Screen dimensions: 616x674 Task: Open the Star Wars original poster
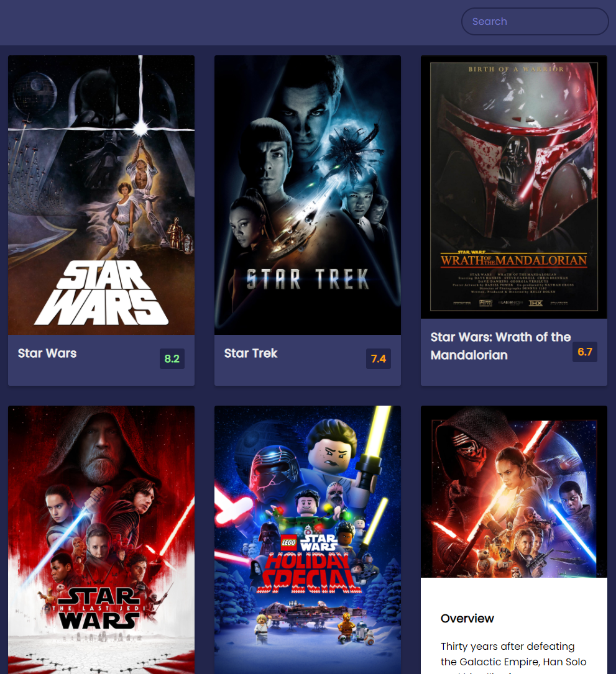point(101,194)
